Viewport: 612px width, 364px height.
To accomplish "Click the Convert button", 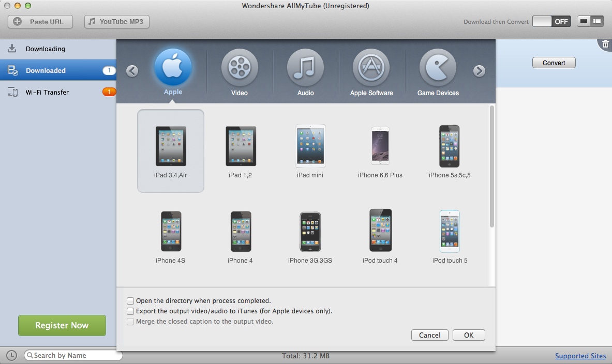I will [554, 63].
